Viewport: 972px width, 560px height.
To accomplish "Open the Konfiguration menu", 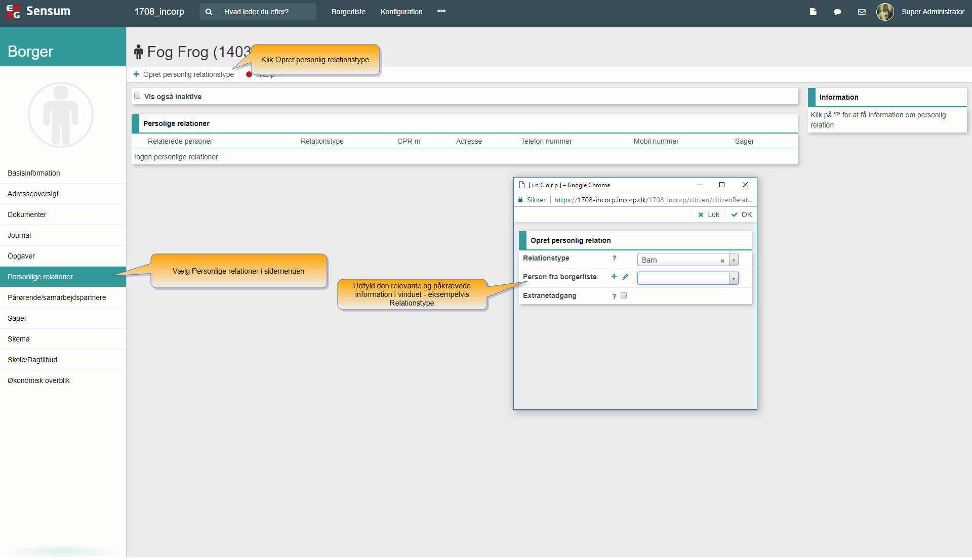I will click(x=401, y=12).
